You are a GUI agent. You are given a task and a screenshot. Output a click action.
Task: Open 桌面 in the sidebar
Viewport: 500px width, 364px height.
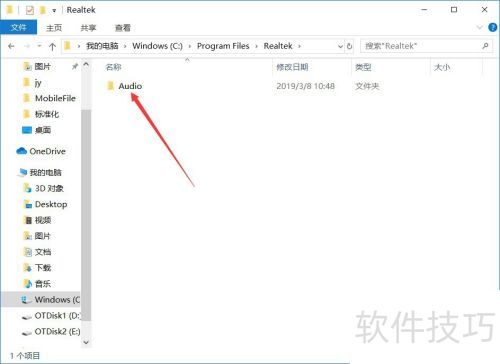[x=43, y=130]
